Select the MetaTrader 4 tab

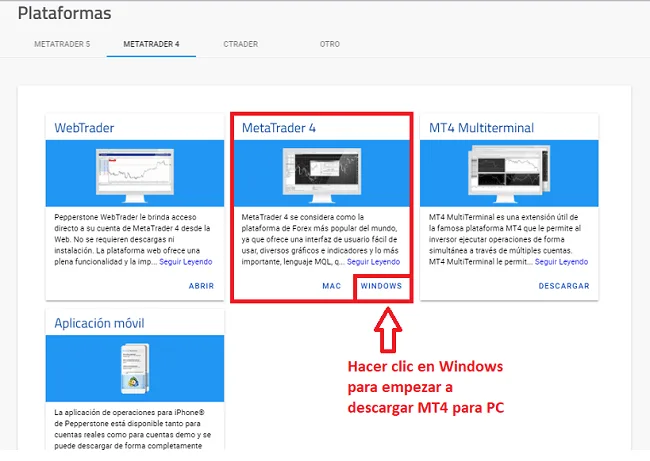(151, 44)
